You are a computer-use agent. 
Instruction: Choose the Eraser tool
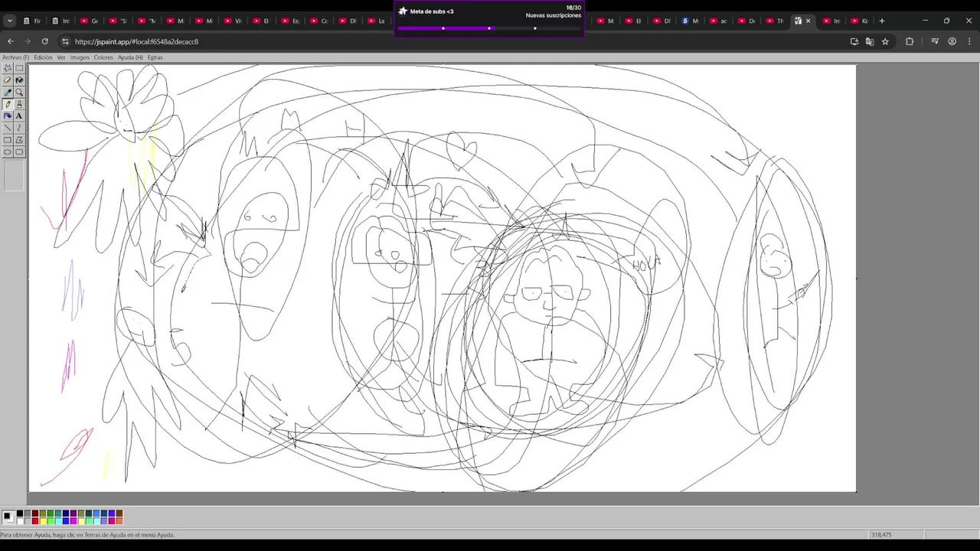8,80
